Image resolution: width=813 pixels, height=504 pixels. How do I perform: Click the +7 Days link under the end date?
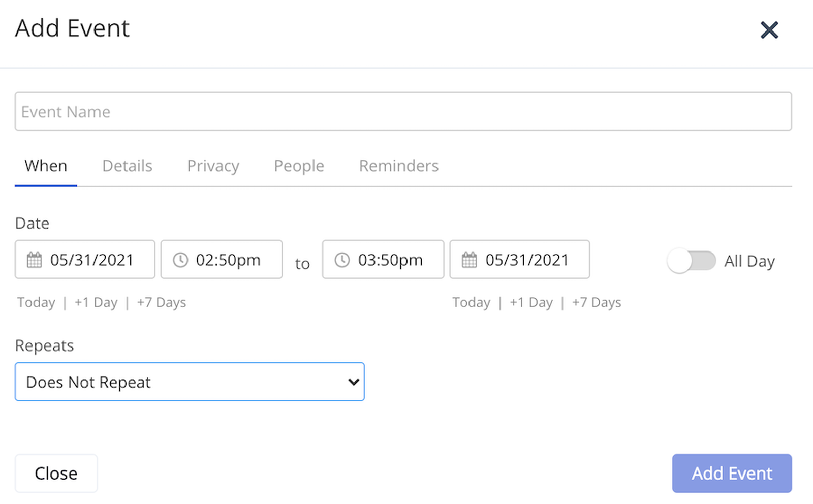(597, 302)
